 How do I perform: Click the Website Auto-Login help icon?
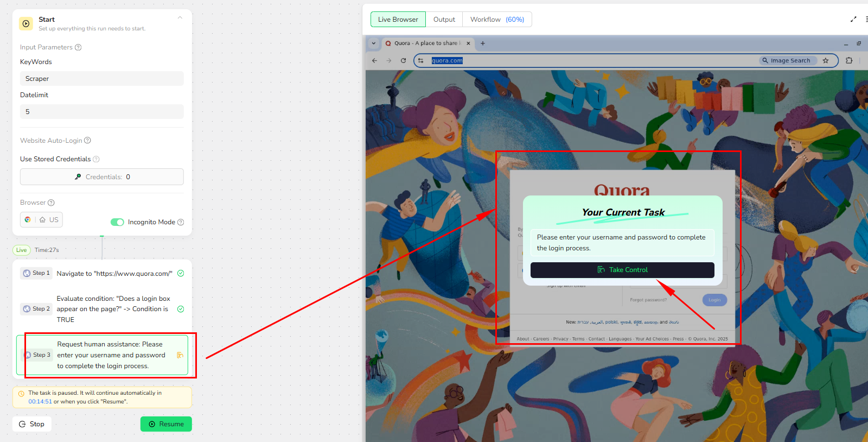[x=87, y=141]
